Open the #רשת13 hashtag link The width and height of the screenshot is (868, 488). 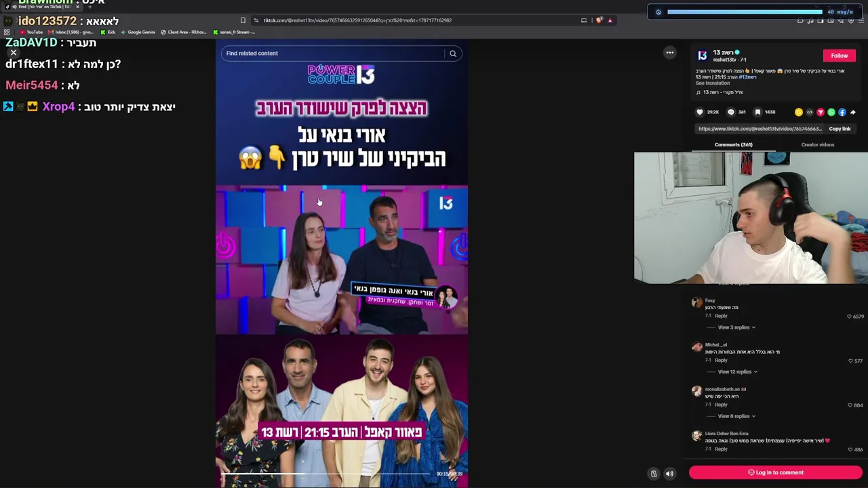(x=747, y=77)
